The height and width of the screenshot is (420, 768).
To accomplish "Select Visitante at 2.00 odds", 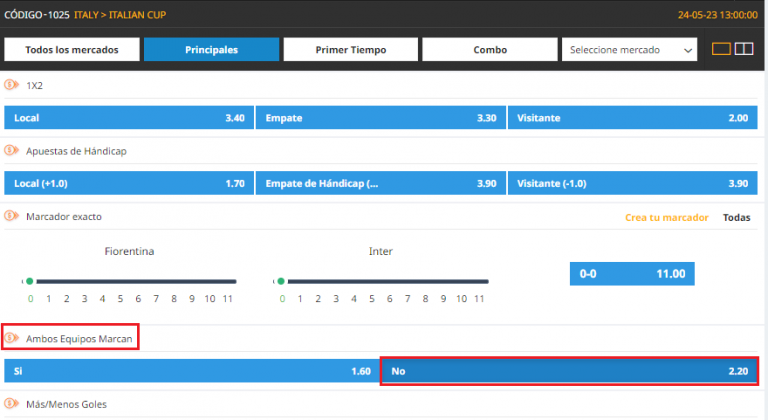I will tap(632, 118).
